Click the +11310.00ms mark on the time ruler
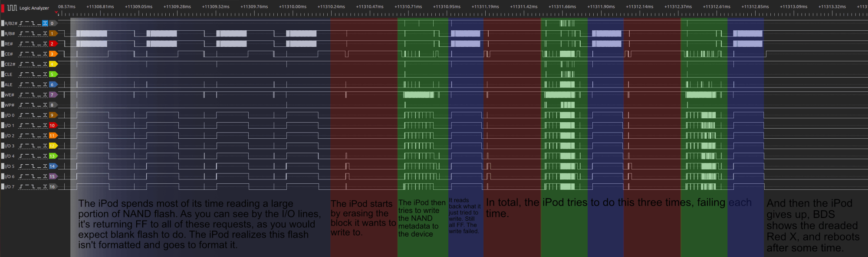 tap(293, 7)
